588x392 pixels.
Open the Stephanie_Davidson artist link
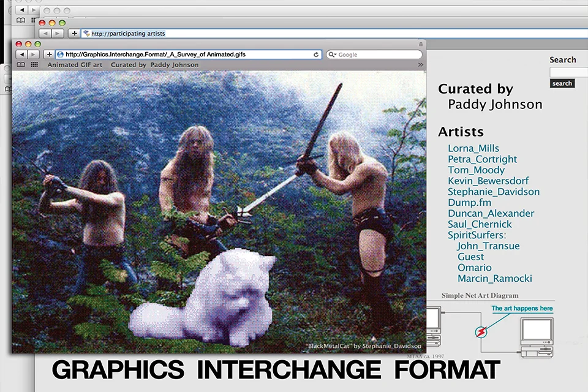point(494,192)
